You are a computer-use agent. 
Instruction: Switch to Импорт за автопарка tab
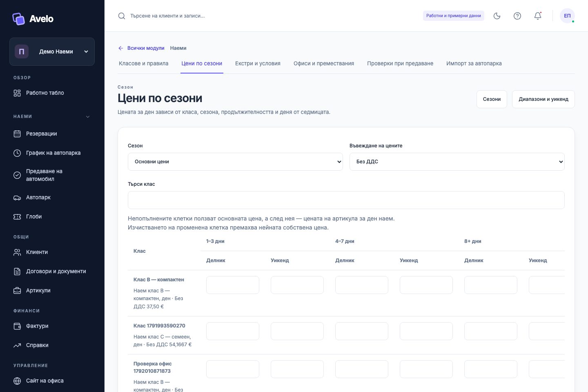[x=474, y=64]
